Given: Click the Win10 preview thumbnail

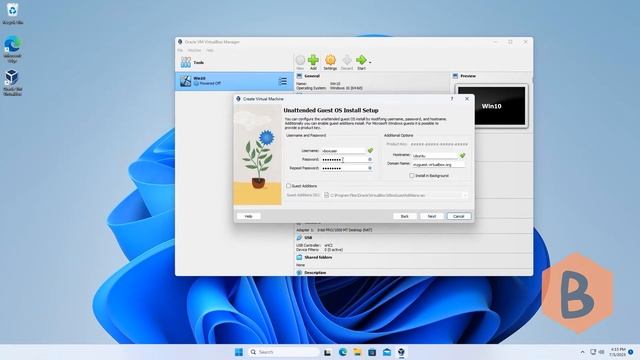Looking at the screenshot, I should coord(491,106).
